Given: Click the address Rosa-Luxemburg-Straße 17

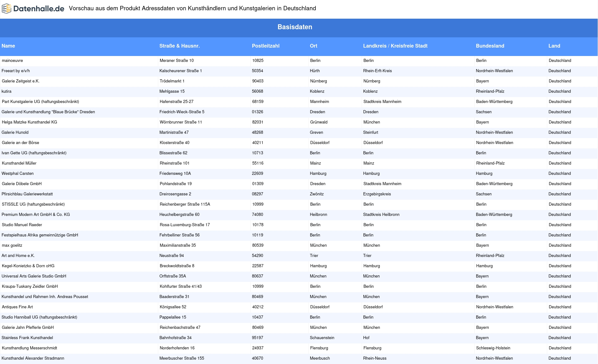Looking at the screenshot, I should [185, 225].
